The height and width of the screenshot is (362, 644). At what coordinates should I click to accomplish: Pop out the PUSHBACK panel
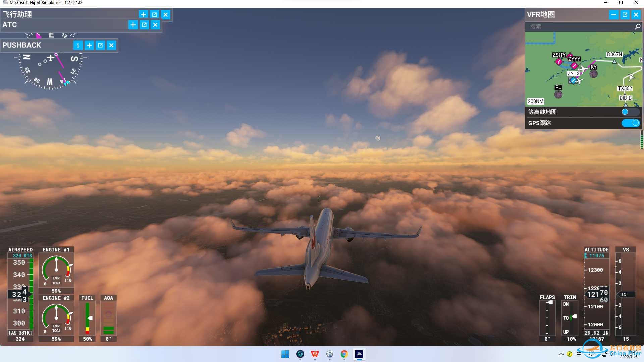click(x=100, y=45)
